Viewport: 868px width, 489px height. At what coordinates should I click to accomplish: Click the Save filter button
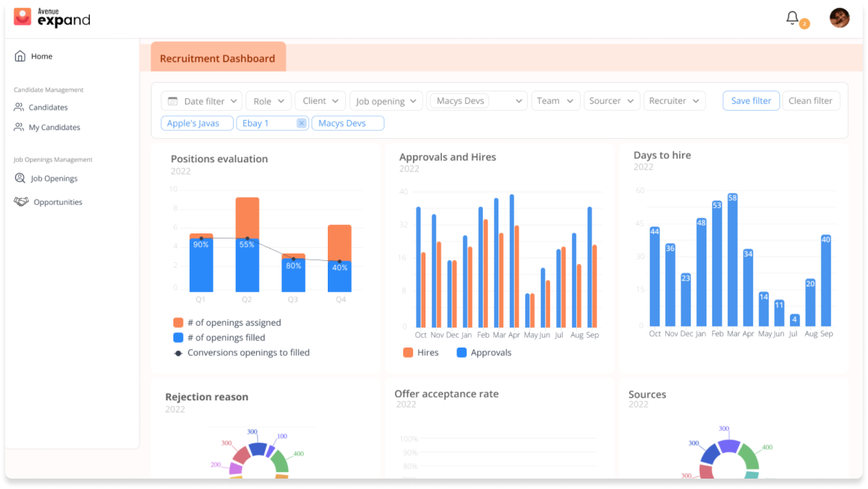click(x=751, y=100)
